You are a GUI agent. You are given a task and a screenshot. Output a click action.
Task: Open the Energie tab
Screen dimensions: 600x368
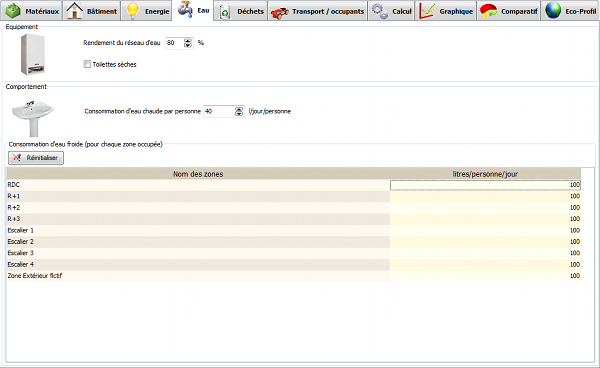(x=147, y=11)
